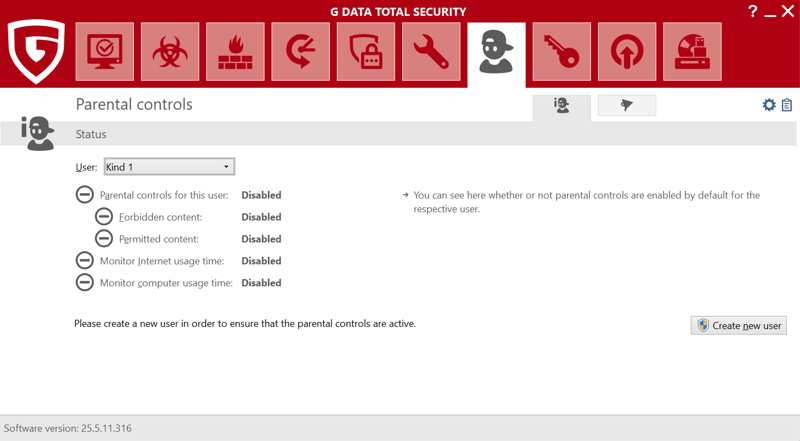Click the Software version 25.5.11.316 text
Viewport: 800px width, 441px height.
pyautogui.click(x=67, y=428)
